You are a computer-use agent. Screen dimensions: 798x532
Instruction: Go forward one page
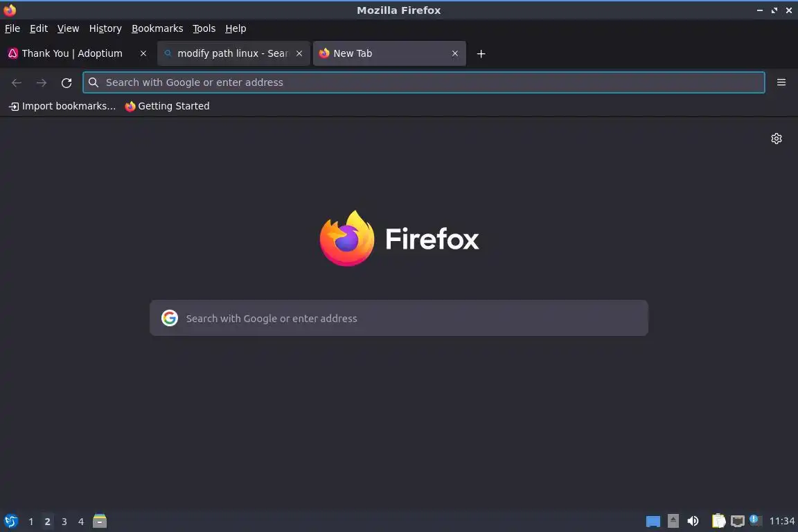tap(42, 82)
